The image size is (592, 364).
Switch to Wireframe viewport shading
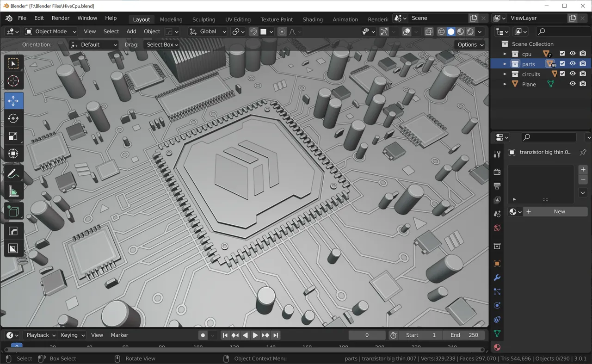tap(441, 31)
